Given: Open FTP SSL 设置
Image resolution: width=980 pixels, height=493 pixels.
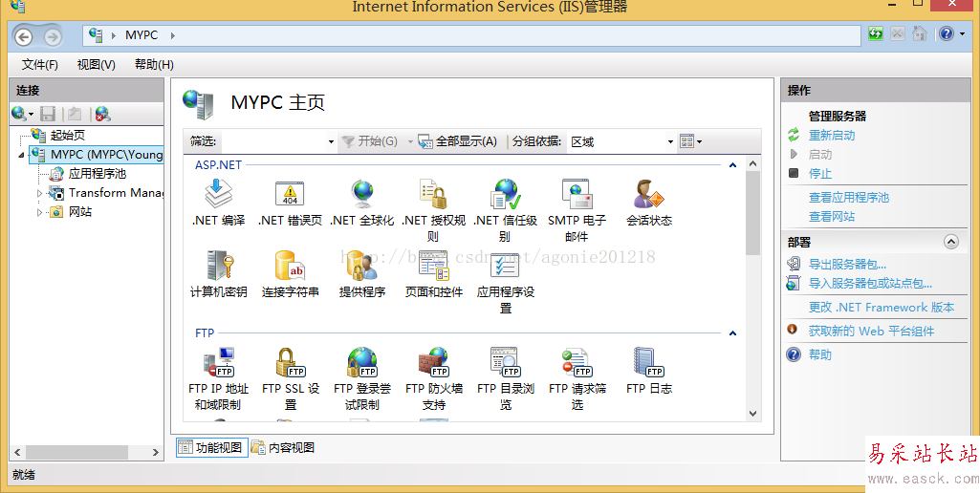Looking at the screenshot, I should tap(290, 378).
